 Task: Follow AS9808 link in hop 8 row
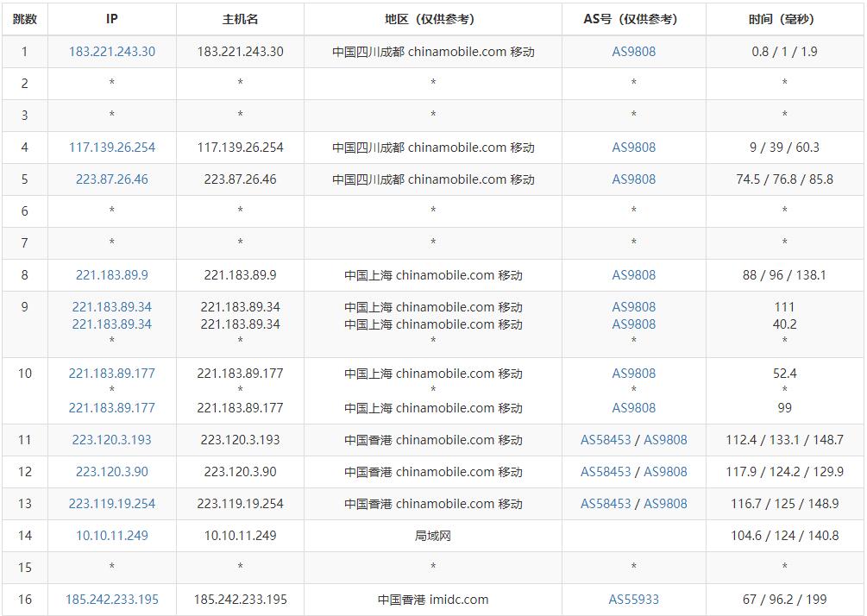coord(634,275)
